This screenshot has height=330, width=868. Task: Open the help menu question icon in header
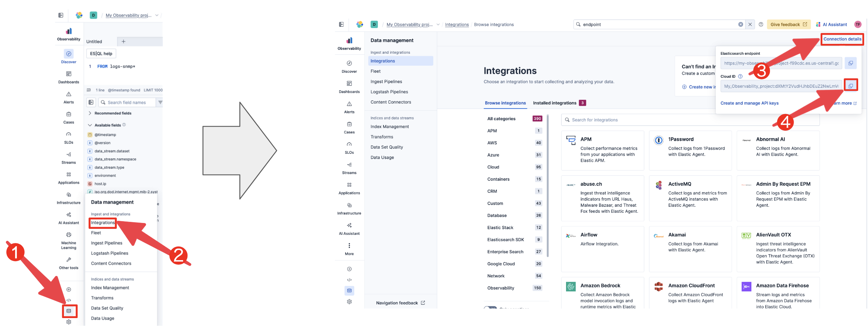[761, 24]
